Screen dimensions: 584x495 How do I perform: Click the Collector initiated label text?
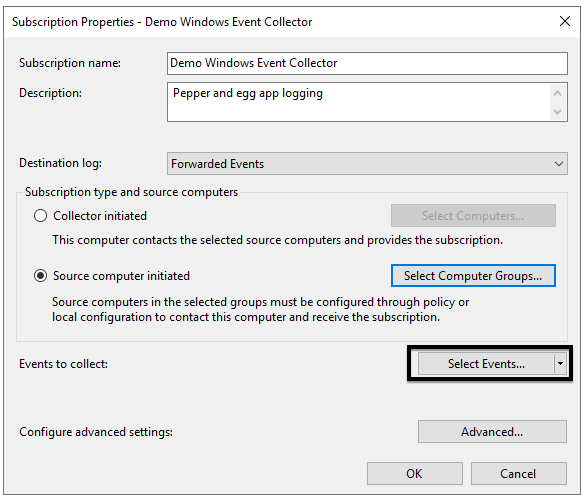coord(100,216)
